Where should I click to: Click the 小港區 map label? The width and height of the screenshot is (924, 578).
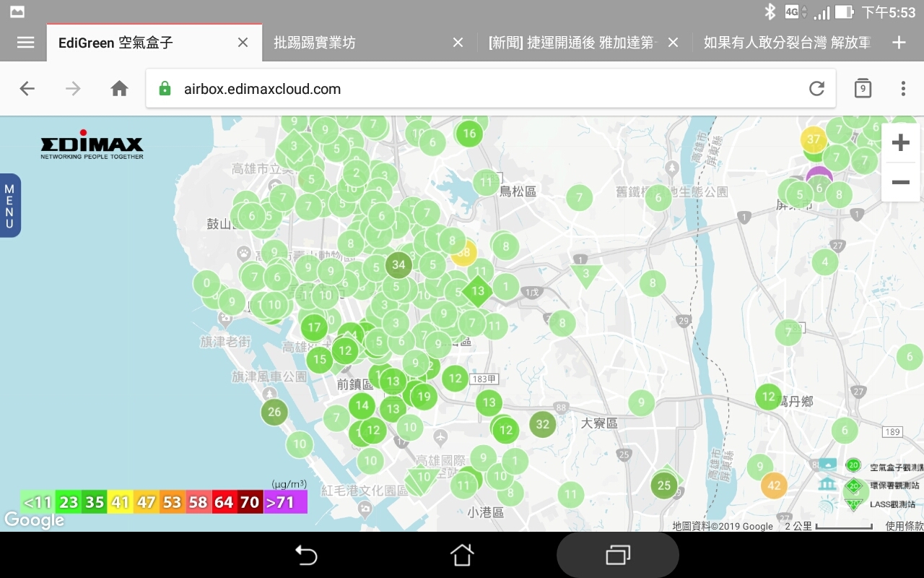click(485, 512)
